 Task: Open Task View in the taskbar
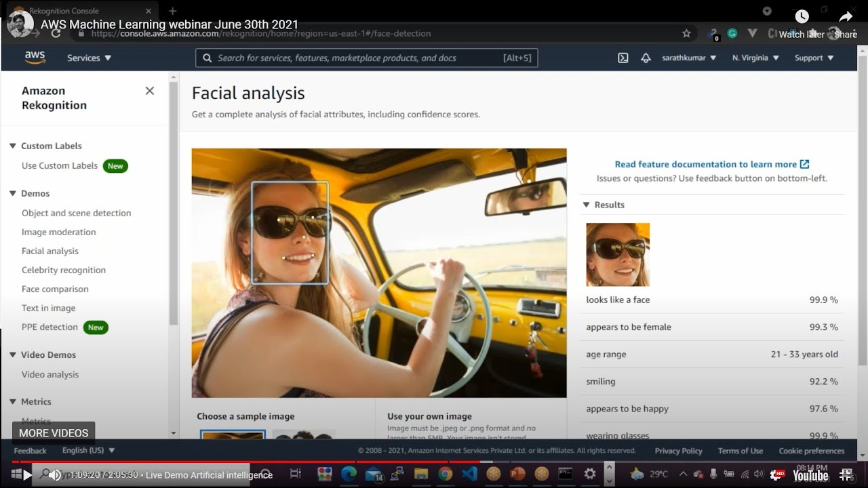(295, 474)
